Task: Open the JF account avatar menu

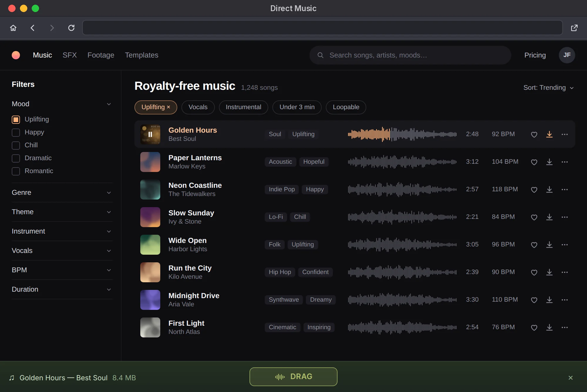Action: [x=567, y=55]
